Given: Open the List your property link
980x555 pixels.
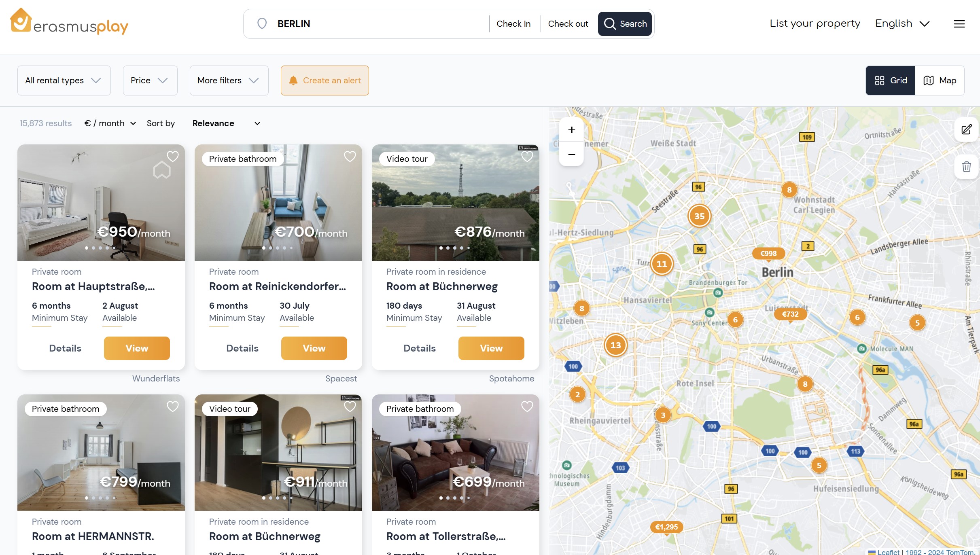Looking at the screenshot, I should 815,23.
